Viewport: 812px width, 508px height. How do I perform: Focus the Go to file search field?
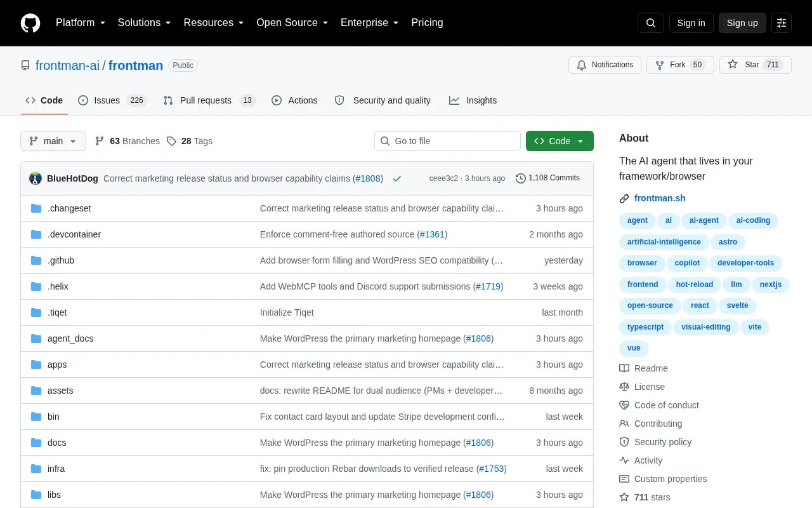[x=447, y=141]
